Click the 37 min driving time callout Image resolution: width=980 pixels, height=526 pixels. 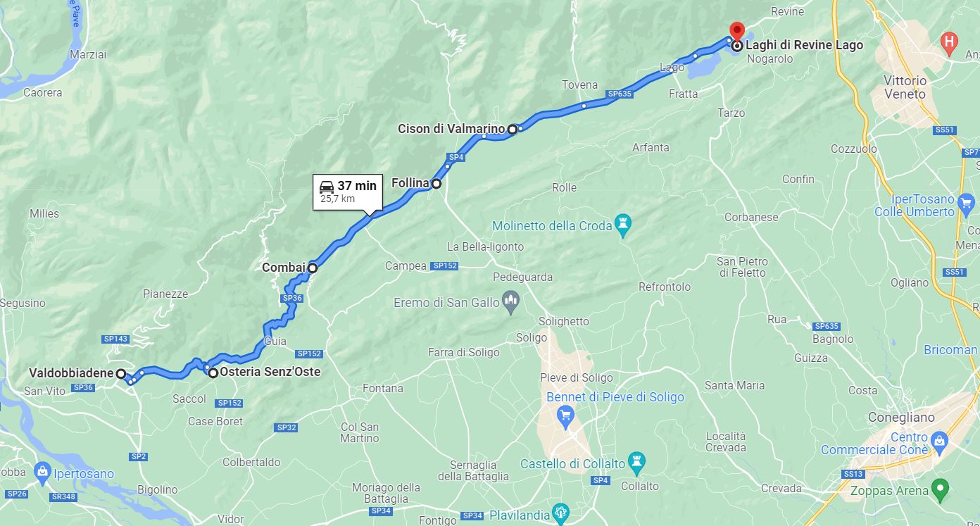pos(348,192)
